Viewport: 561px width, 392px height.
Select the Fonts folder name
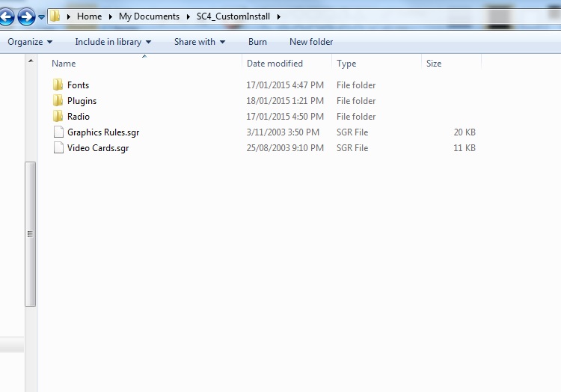coord(78,85)
